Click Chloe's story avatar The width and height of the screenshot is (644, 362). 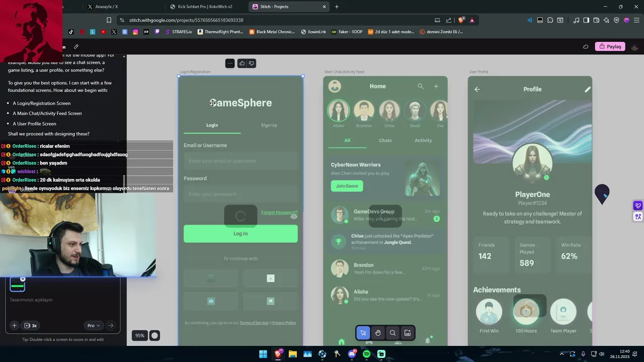(389, 111)
